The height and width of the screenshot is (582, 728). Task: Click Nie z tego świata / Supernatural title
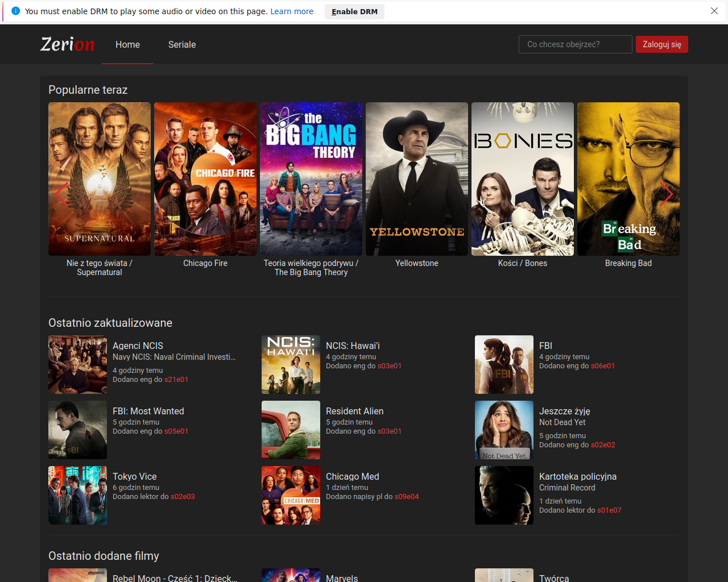pyautogui.click(x=100, y=268)
